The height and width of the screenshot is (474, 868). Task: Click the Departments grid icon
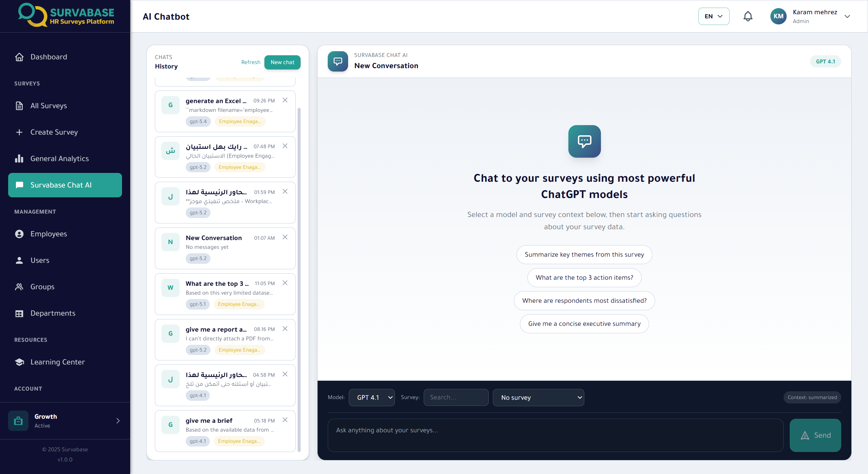click(x=19, y=313)
